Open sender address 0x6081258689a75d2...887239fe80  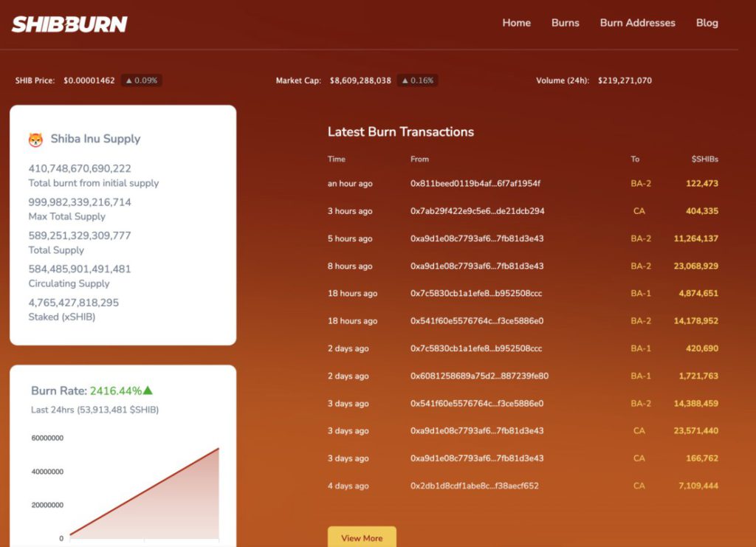(479, 376)
